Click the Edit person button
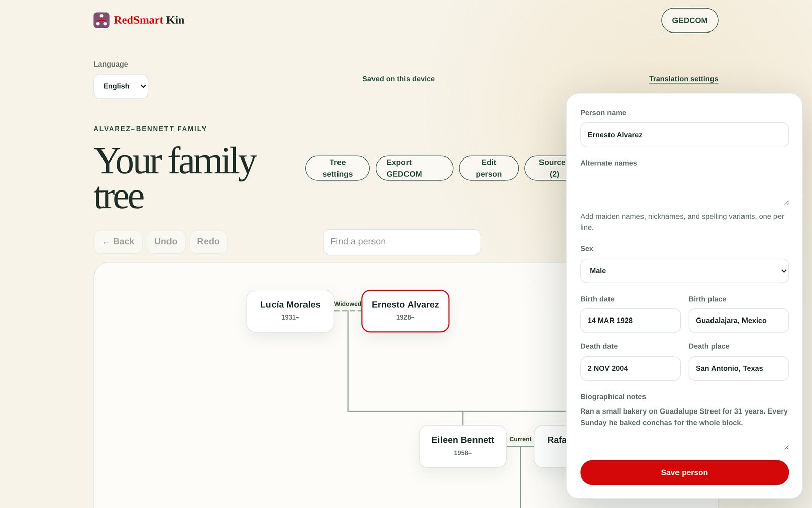The image size is (812, 508). coord(489,168)
